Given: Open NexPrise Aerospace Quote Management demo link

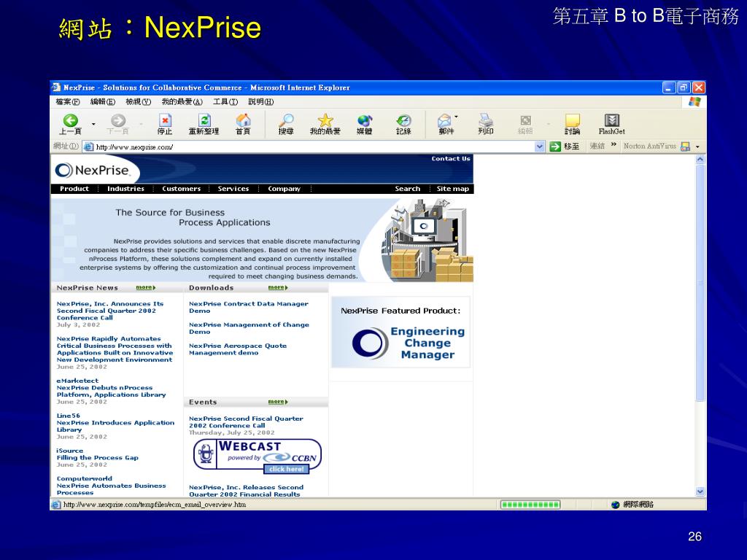Looking at the screenshot, I should tap(238, 349).
